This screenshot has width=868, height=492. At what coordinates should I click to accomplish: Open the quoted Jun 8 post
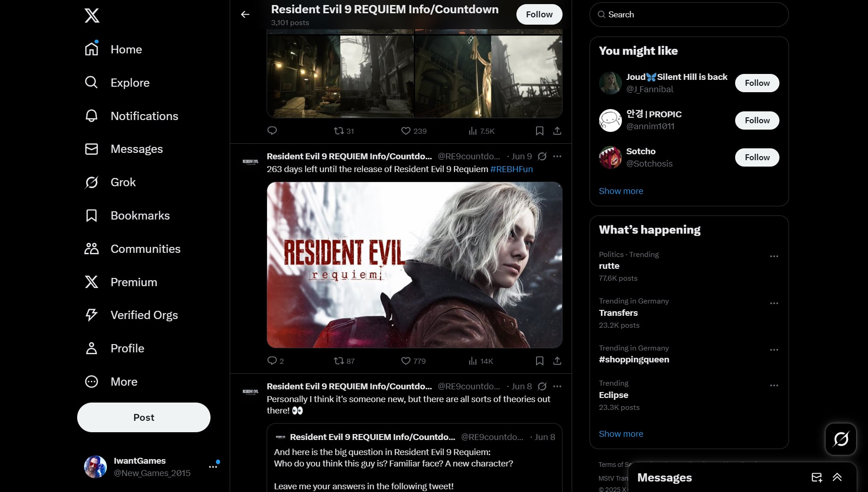pyautogui.click(x=415, y=458)
